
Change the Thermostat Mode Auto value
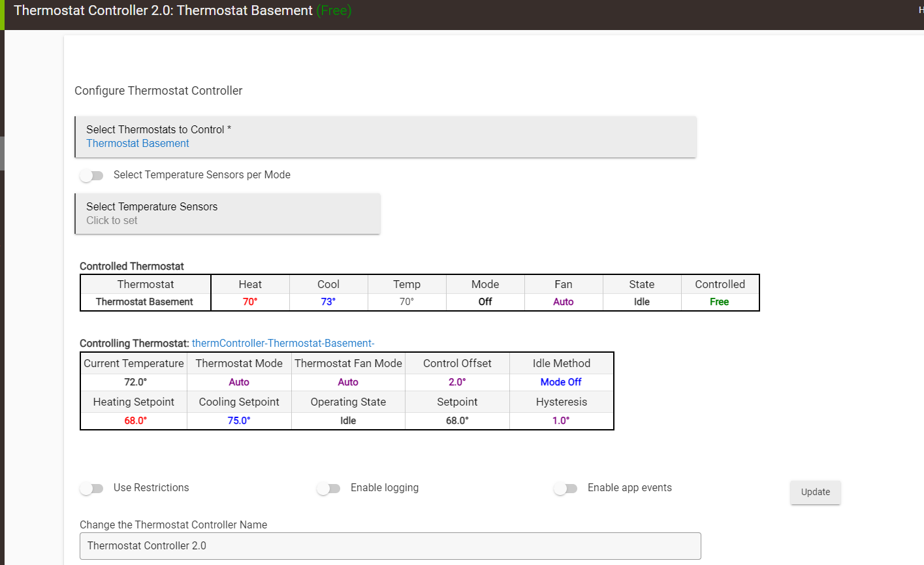239,382
